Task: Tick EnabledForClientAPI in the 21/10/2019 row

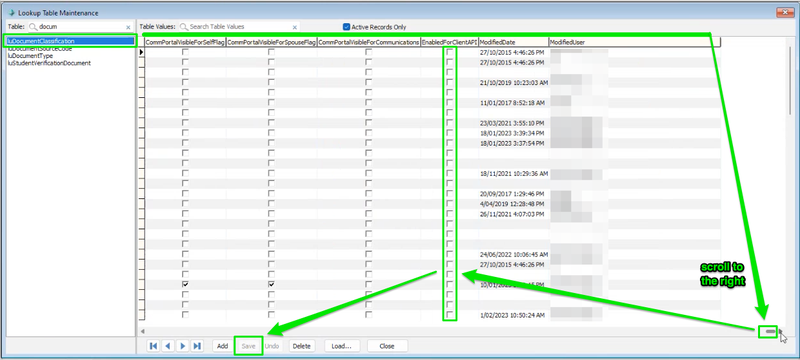Action: tap(449, 82)
